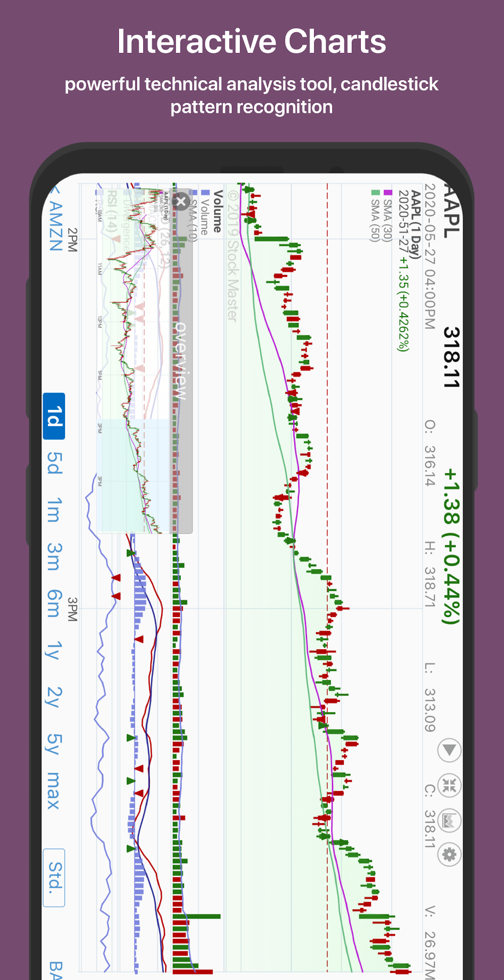Tap the collapse fullscreen arrows icon
504x980 pixels.
pos(449,785)
